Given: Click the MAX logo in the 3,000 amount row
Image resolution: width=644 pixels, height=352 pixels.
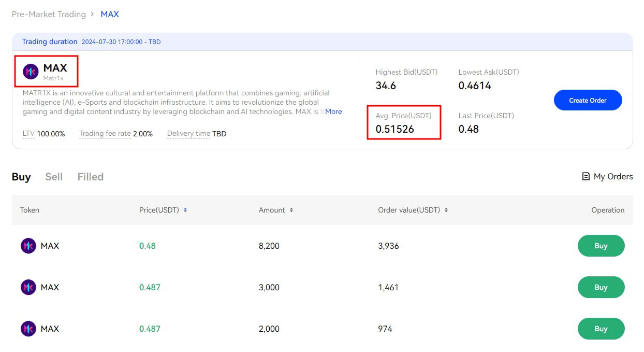Looking at the screenshot, I should (x=28, y=287).
